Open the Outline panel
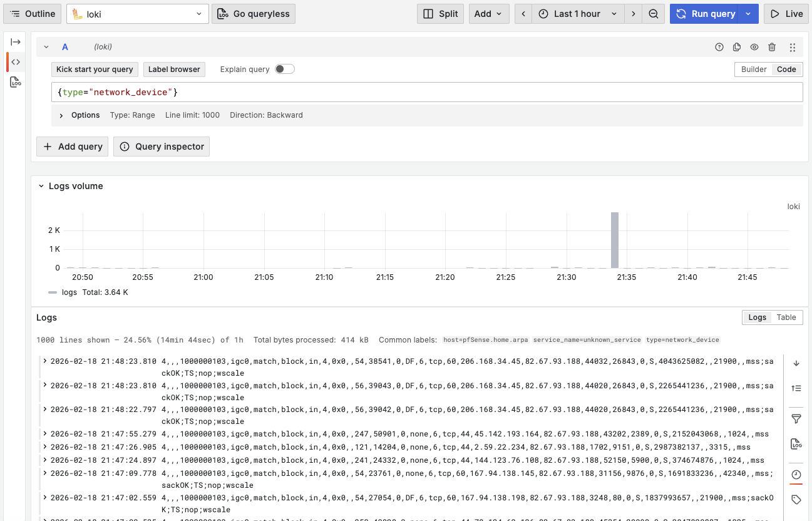 pos(33,14)
